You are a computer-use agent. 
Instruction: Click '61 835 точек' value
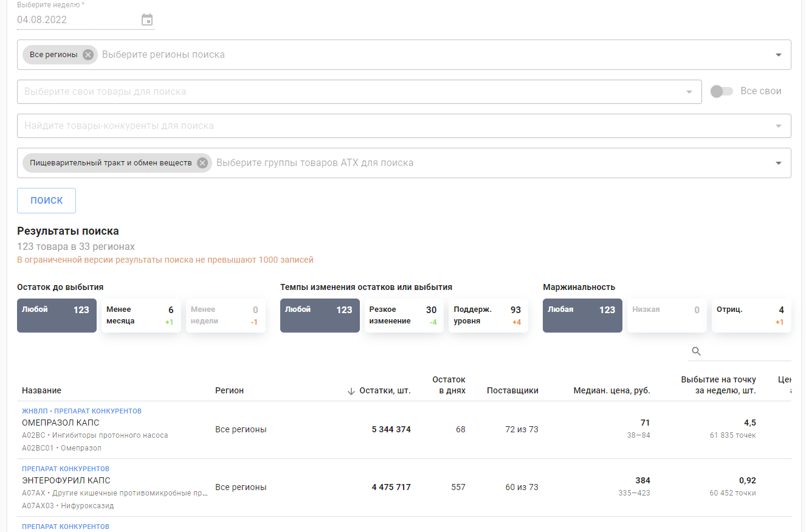(733, 435)
